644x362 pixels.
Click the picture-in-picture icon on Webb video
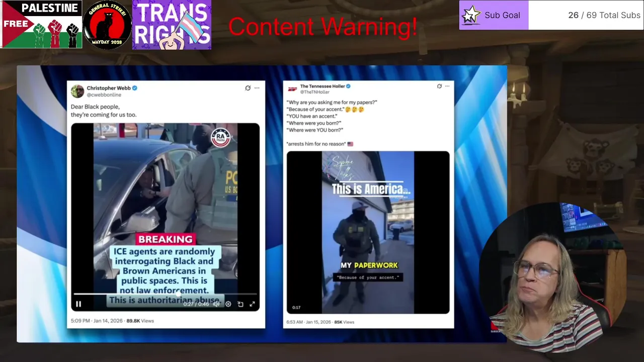240,304
